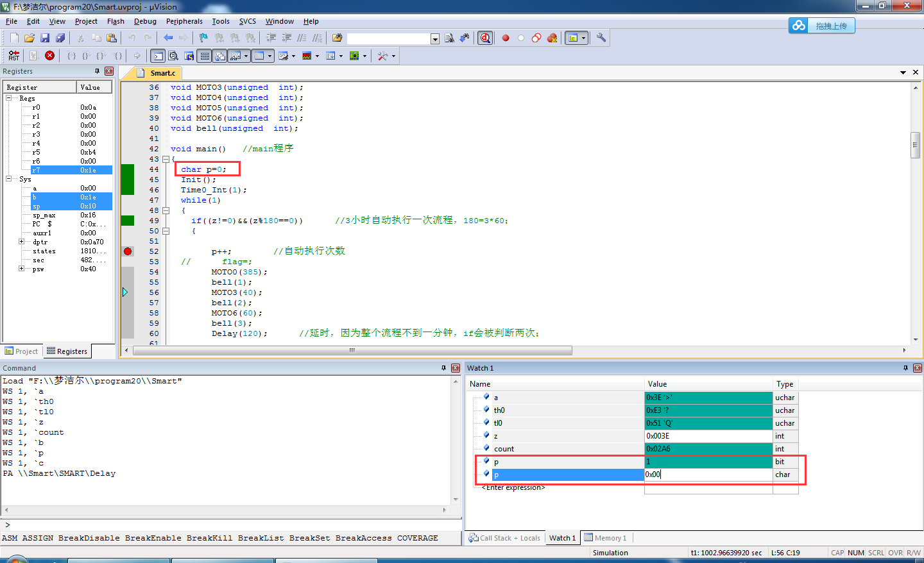This screenshot has height=563, width=924.
Task: Open the Toolbox dropdown arrow
Action: coord(393,56)
